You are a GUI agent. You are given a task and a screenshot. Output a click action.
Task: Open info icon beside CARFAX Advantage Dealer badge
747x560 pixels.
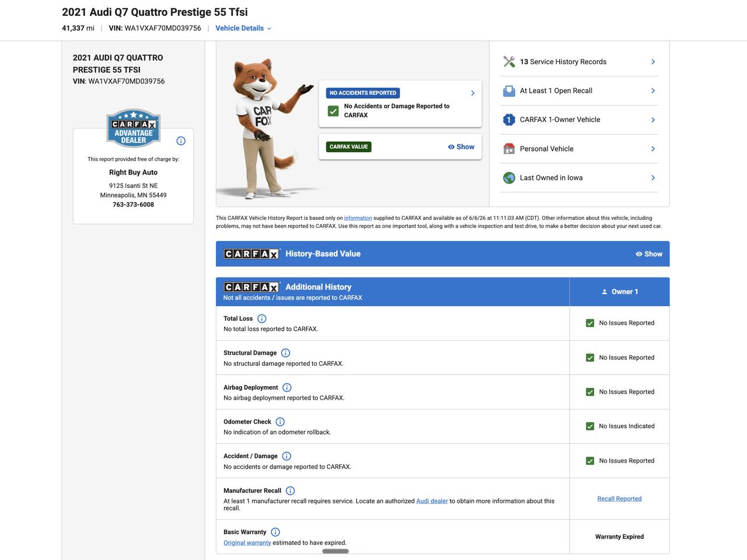click(181, 141)
